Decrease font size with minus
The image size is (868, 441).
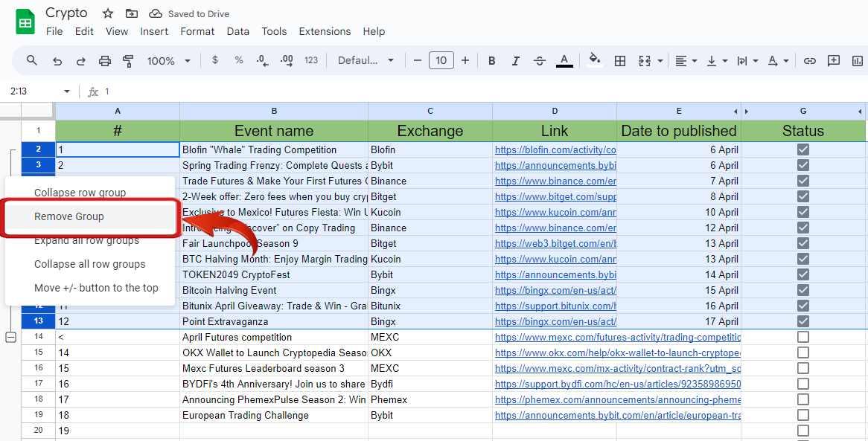[x=418, y=60]
